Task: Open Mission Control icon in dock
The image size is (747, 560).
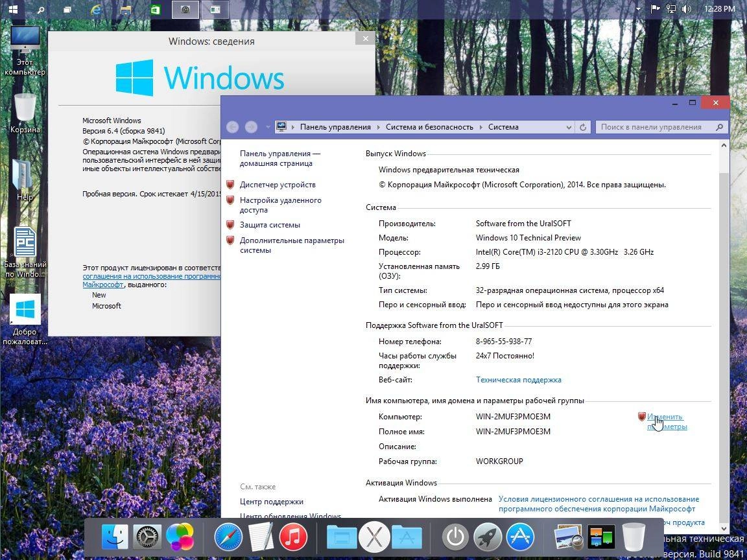Action: 600,537
